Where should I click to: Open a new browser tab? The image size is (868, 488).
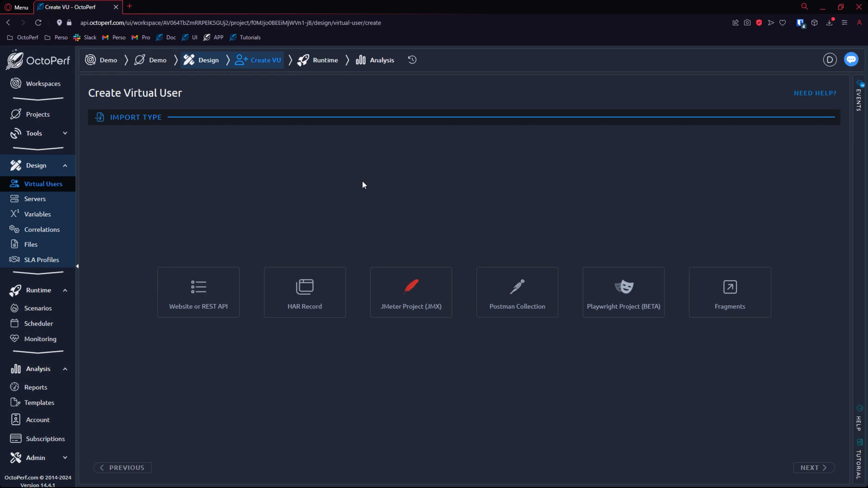(x=130, y=6)
